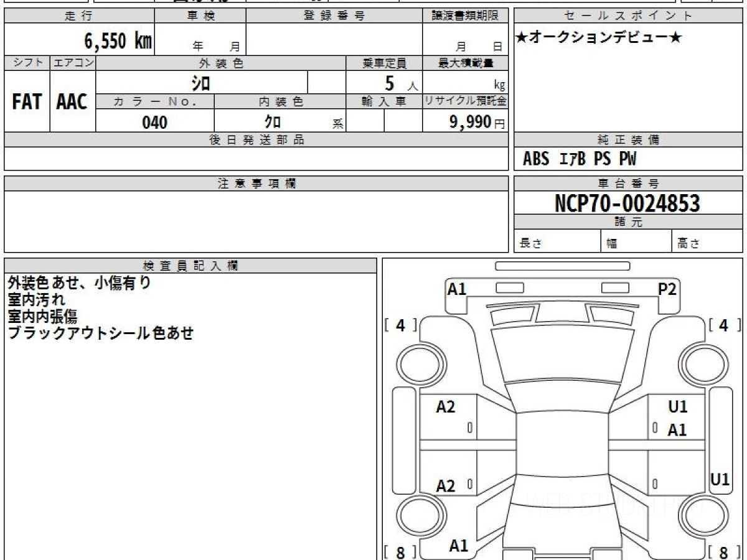
Task: Click the left [8] tire marking
Action: [401, 552]
